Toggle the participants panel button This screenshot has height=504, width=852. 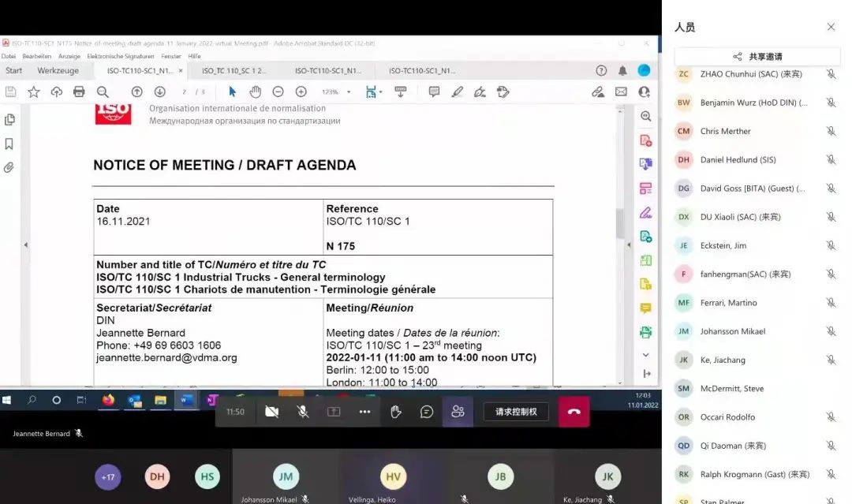click(458, 412)
